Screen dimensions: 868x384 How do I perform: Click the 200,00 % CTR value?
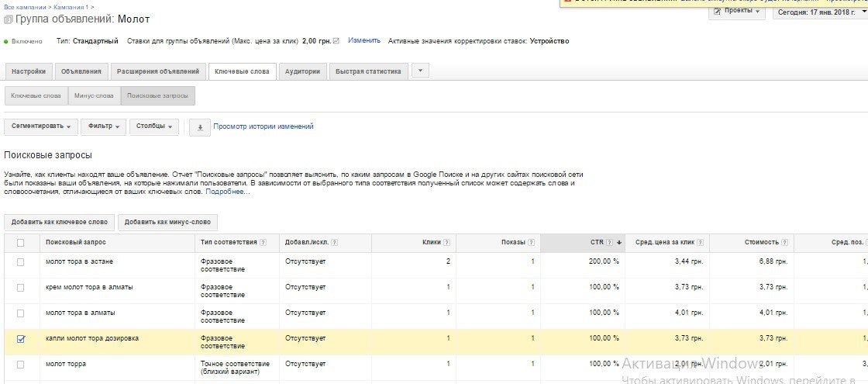point(604,261)
